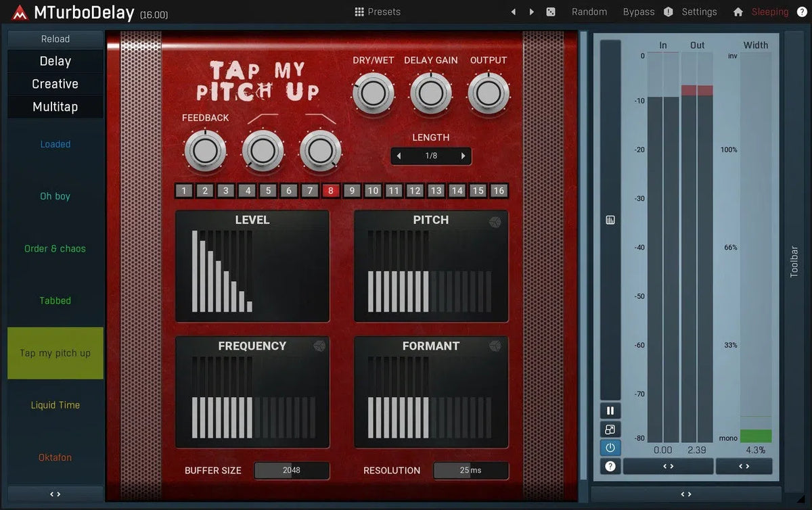Click the dice icon to randomize settings
Image resolution: width=812 pixels, height=510 pixels.
tap(550, 11)
